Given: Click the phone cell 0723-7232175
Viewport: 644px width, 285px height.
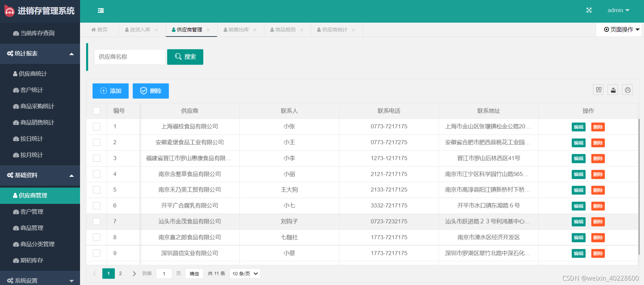Looking at the screenshot, I should (389, 221).
